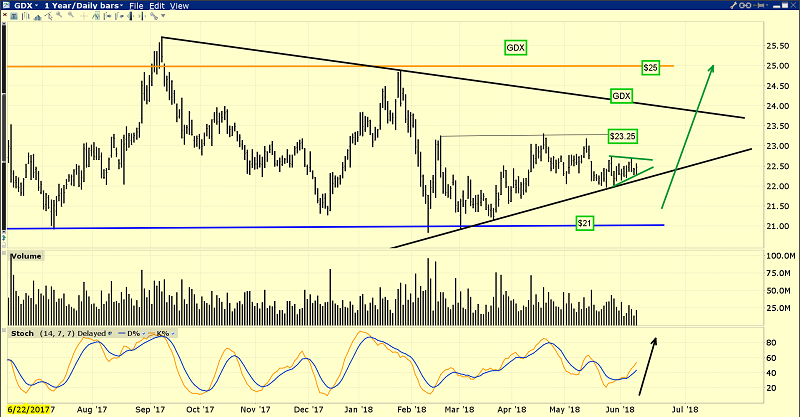The image size is (800, 417).
Task: Enable the crosshair cursor tool
Action: 84,16
